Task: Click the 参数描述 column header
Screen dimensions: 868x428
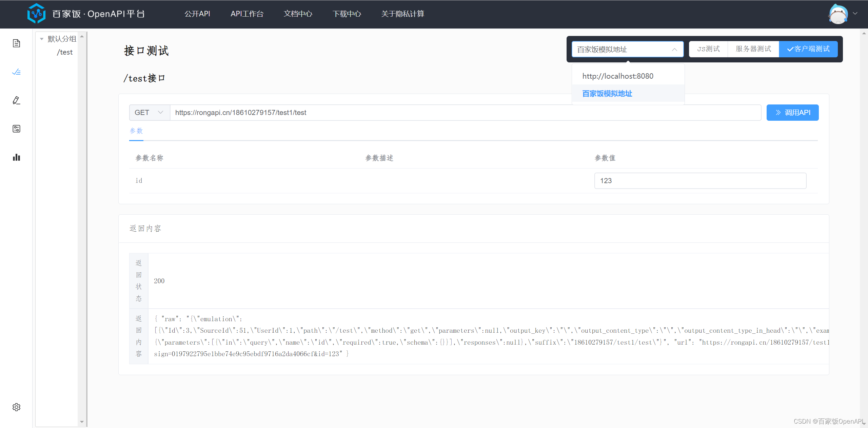Action: 379,158
